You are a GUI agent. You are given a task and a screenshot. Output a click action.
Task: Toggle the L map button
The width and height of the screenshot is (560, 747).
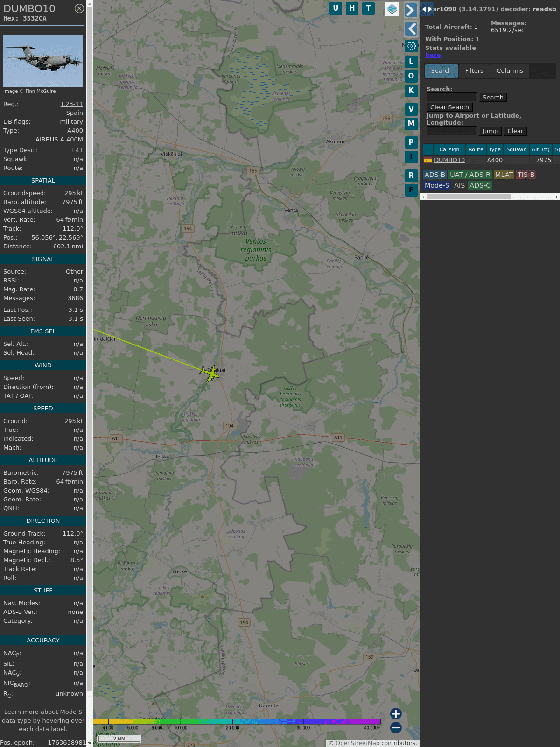coord(411,62)
